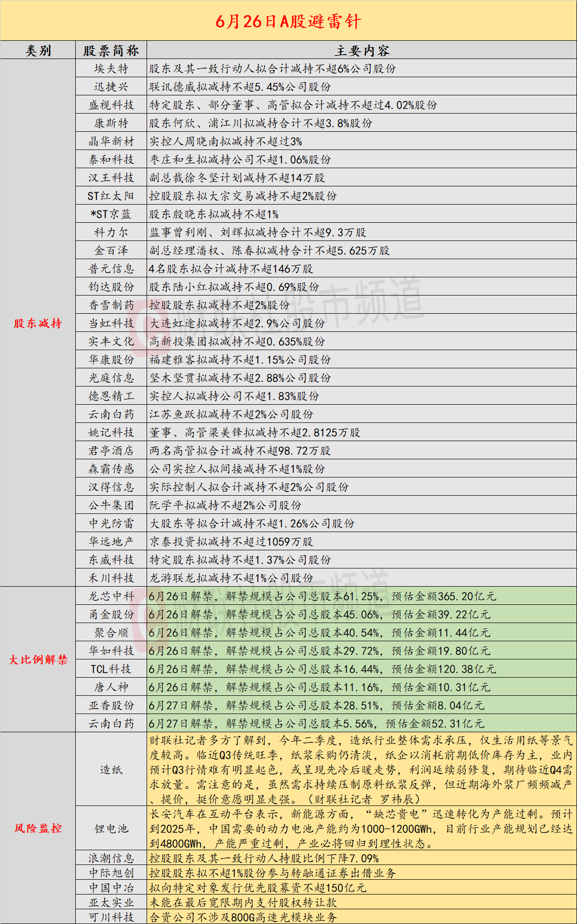Select stock name 普元信息
The height and width of the screenshot is (924, 577).
(x=111, y=268)
